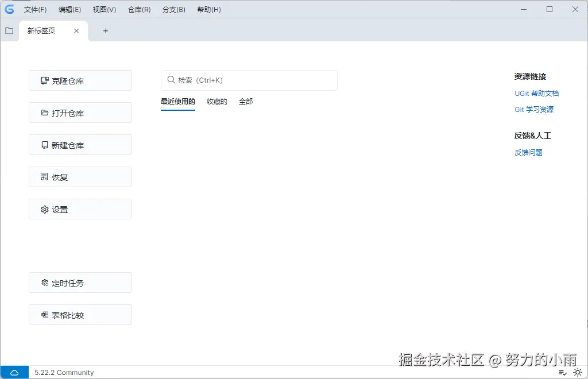Open the 仓库(R) menu
Screen dimensions: 588x379
[139, 10]
